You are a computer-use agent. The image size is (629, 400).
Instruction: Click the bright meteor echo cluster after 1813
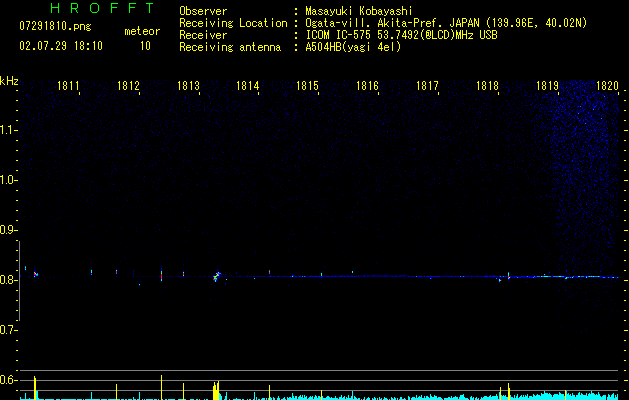(217, 276)
